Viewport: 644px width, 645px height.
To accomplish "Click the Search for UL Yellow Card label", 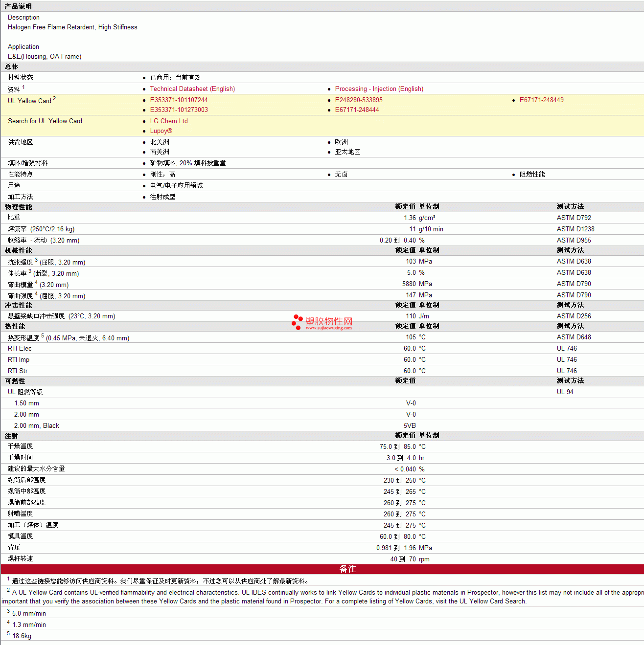I will click(45, 121).
